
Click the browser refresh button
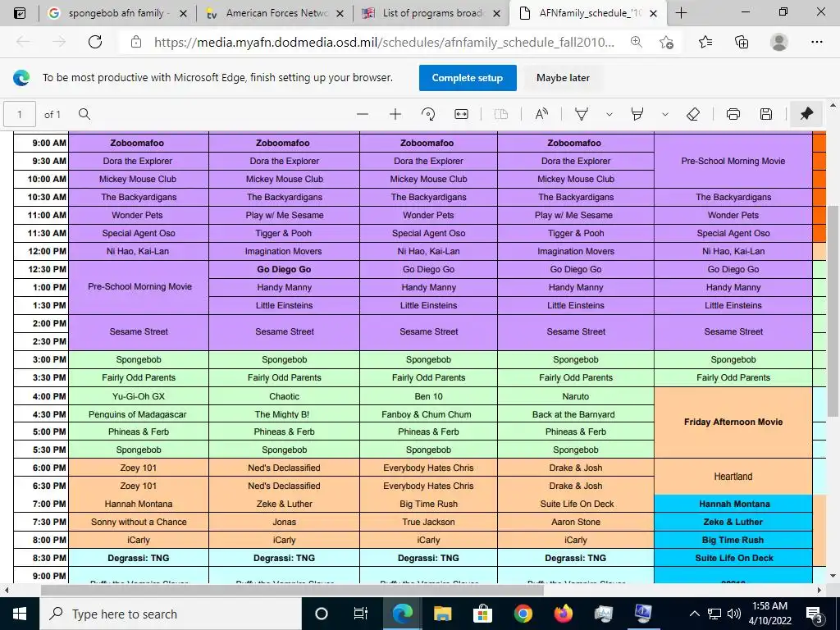coord(95,42)
